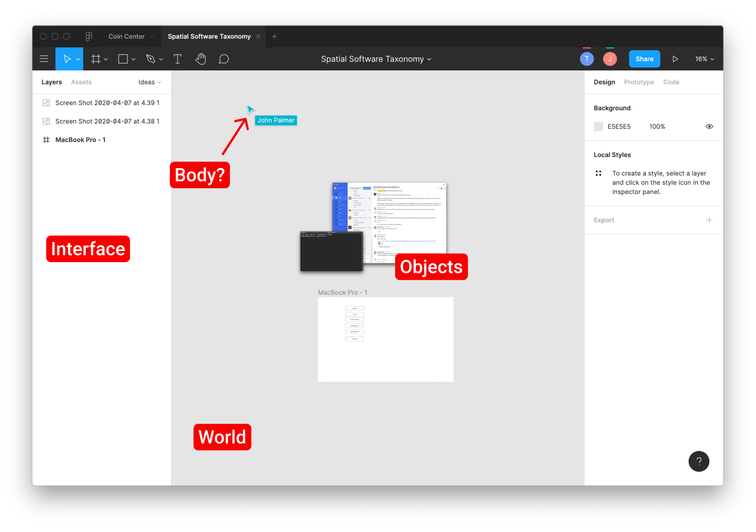Click MacBook Pro - 1 layer in layers panel
The image size is (756, 532).
80,139
